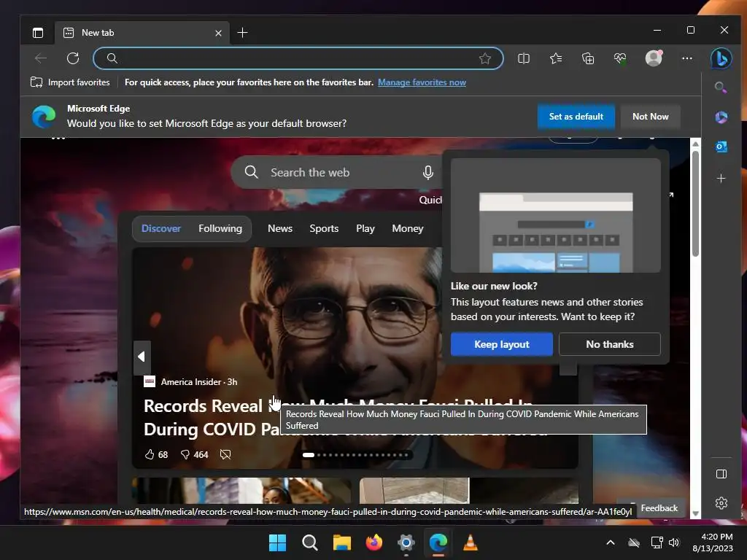Open Outlook sidebar icon

(x=721, y=147)
